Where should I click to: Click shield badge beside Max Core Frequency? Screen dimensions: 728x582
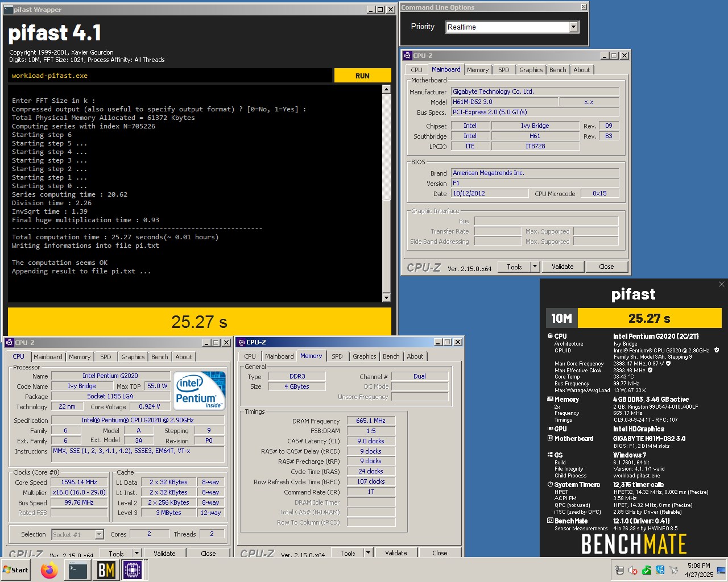pos(668,363)
